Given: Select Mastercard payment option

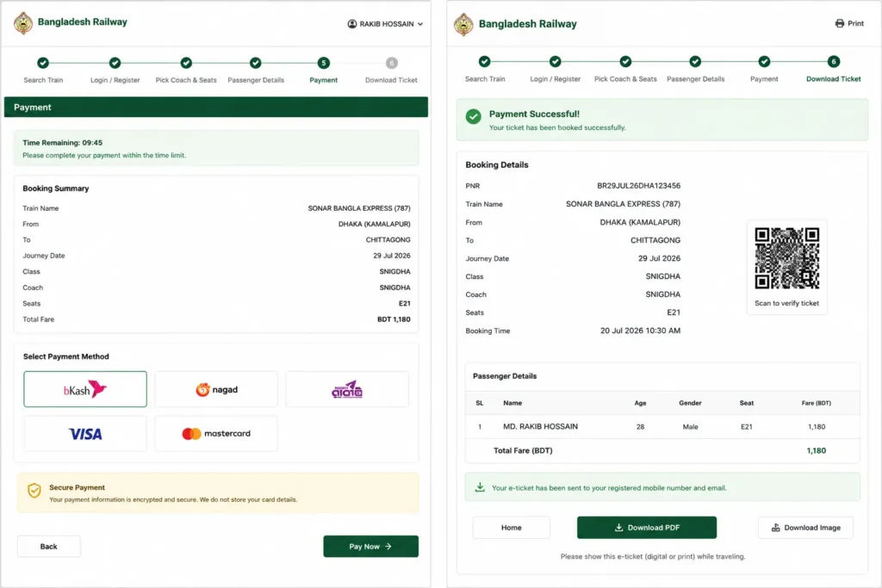Looking at the screenshot, I should [x=216, y=433].
